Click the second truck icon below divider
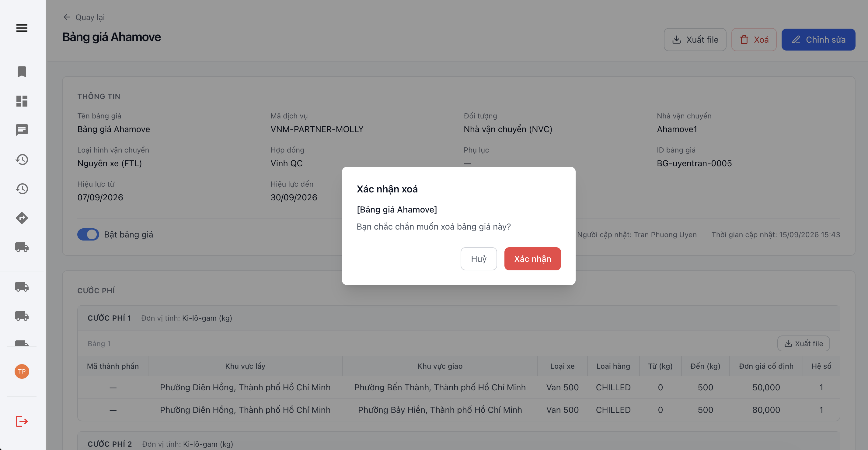The image size is (868, 450). click(22, 316)
